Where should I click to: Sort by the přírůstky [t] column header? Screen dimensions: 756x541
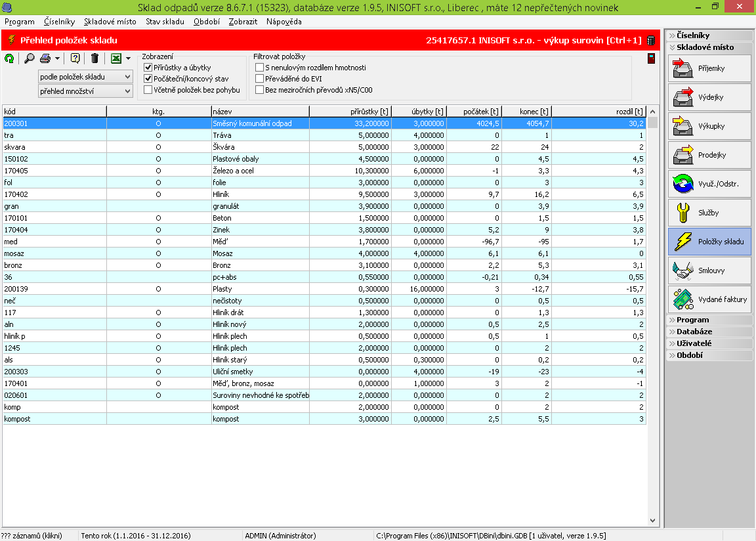[x=350, y=112]
